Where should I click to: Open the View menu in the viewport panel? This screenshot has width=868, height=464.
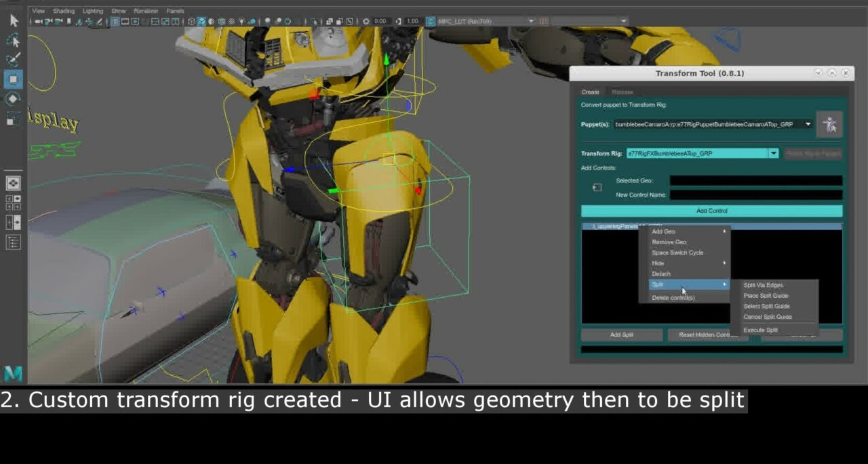point(39,11)
